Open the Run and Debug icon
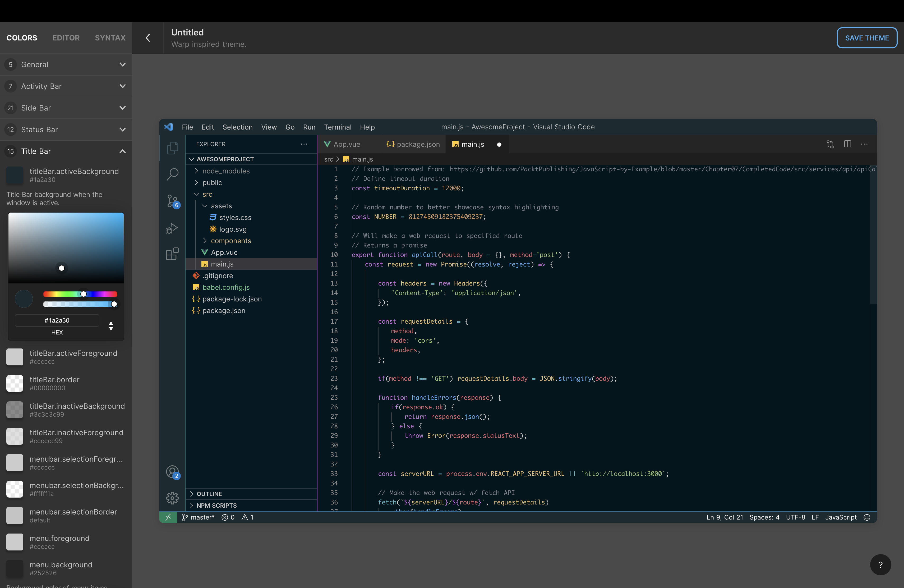904x588 pixels. [x=172, y=228]
